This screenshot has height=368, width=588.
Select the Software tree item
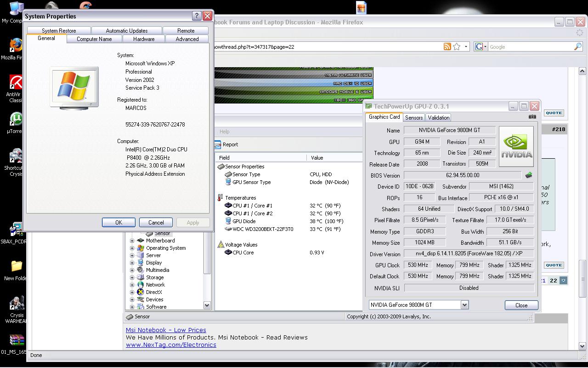point(156,307)
